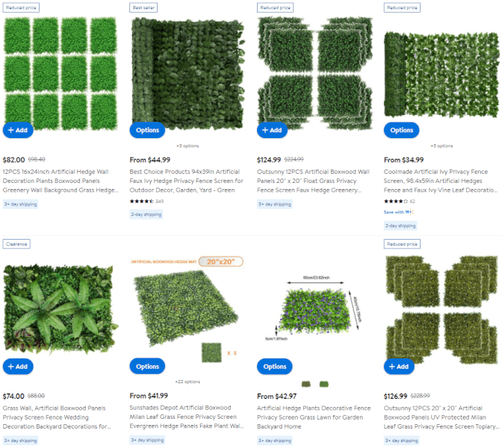Open Options for Coolmade Ivy Privacy Fence
The image size is (502, 448).
click(x=401, y=130)
